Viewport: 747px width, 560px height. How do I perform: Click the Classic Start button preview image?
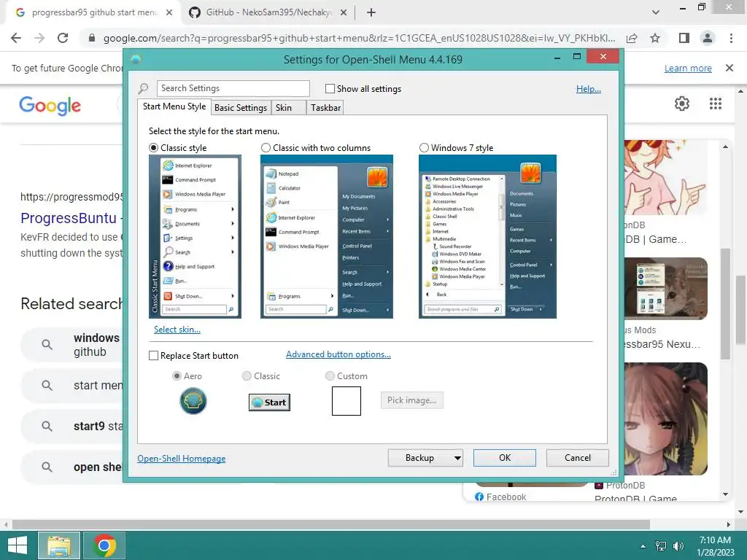coord(269,402)
